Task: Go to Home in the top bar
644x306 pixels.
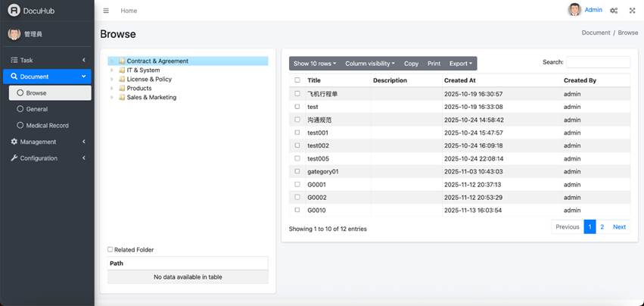Action: point(129,11)
